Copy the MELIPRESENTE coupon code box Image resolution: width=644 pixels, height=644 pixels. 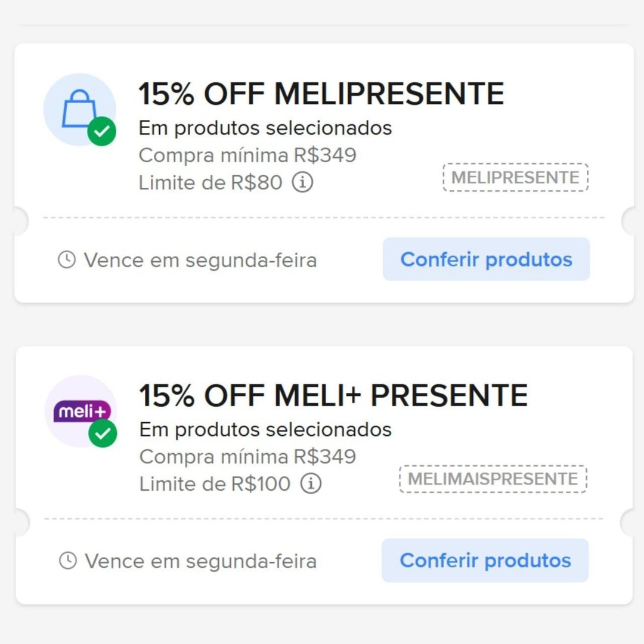[x=515, y=178]
